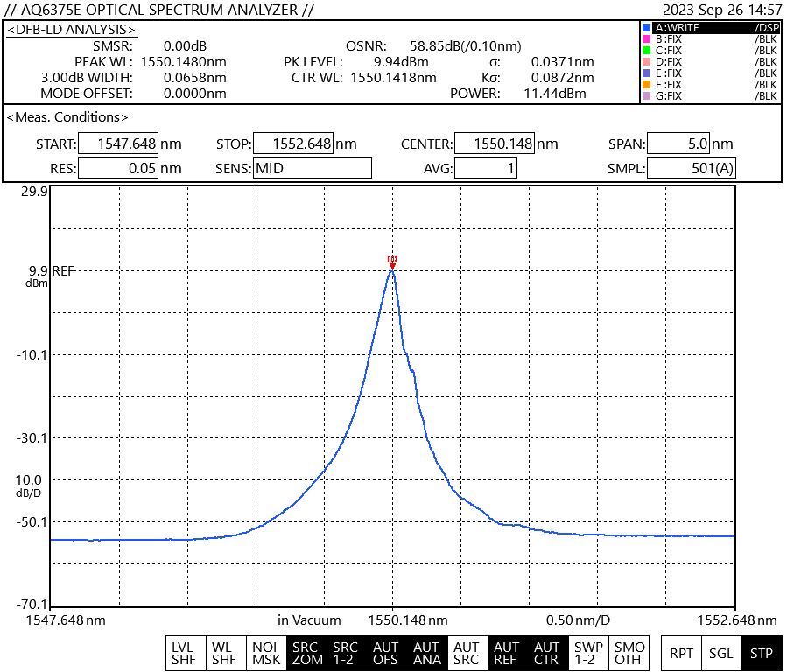
Task: Click the AUT SRC auto search button
Action: pyautogui.click(x=467, y=654)
